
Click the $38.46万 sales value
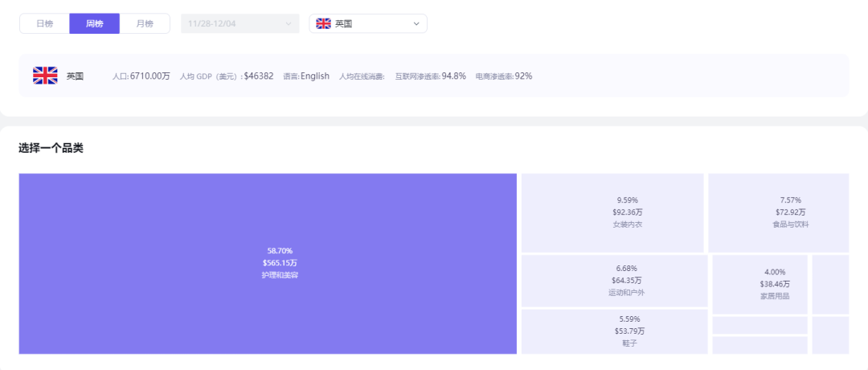click(775, 284)
